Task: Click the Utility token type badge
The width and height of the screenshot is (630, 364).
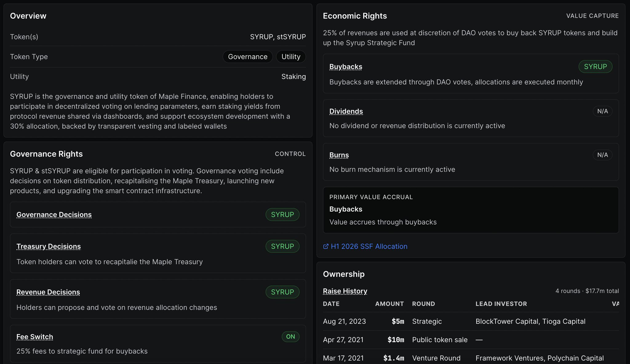Action: point(291,57)
